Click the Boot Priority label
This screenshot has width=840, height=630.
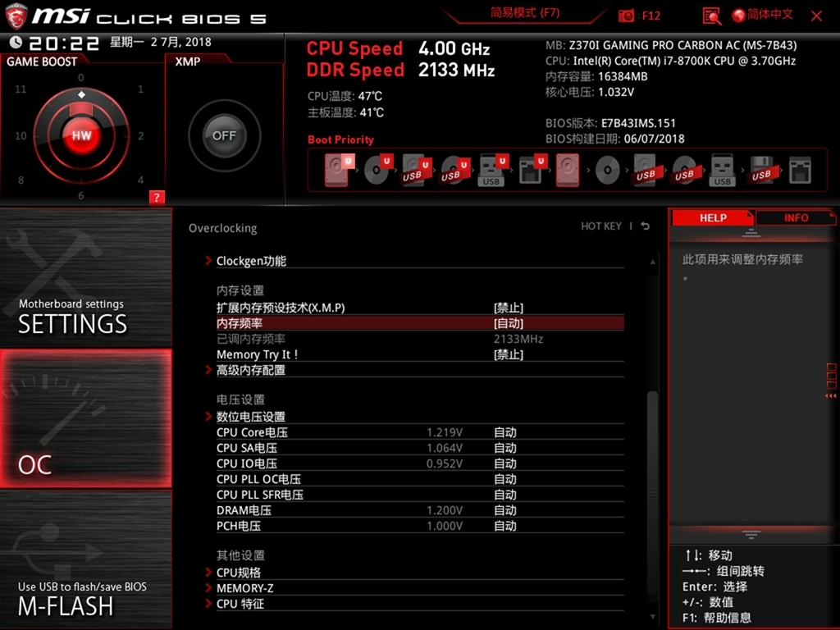340,139
